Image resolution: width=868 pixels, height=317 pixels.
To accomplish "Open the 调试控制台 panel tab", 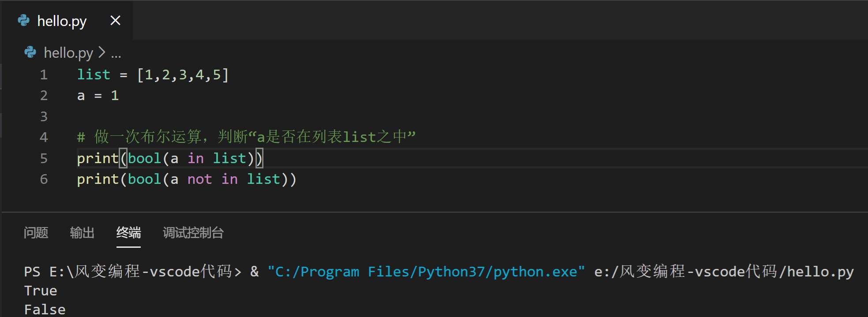I will tap(193, 232).
